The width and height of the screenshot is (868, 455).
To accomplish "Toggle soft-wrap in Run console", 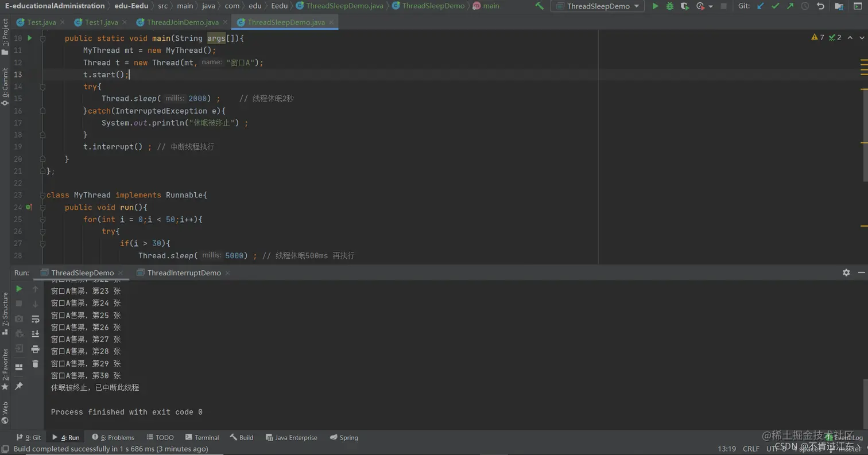I will pyautogui.click(x=35, y=318).
